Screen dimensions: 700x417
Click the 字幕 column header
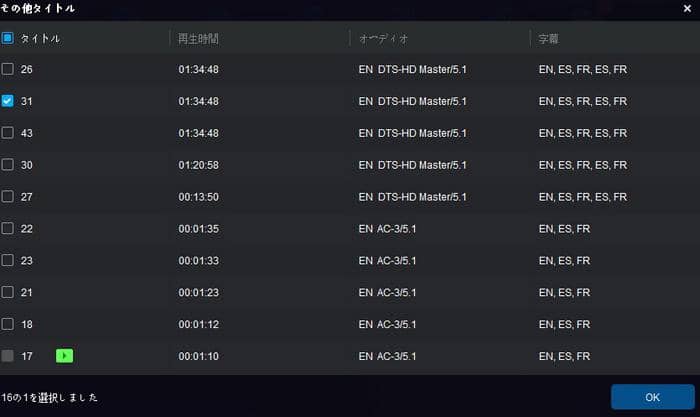click(548, 39)
